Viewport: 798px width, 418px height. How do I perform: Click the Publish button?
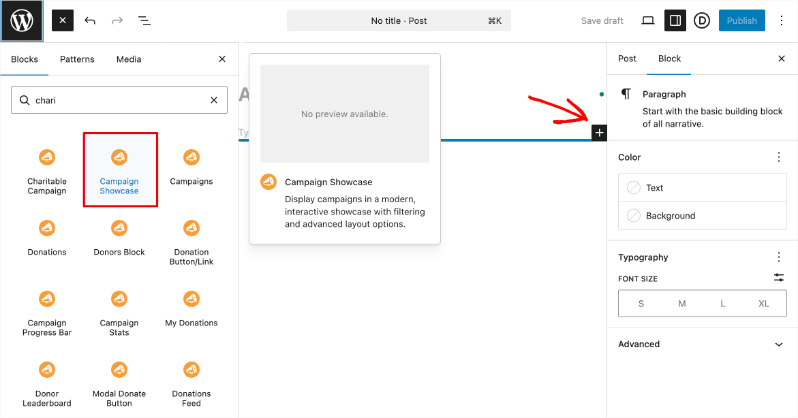741,20
